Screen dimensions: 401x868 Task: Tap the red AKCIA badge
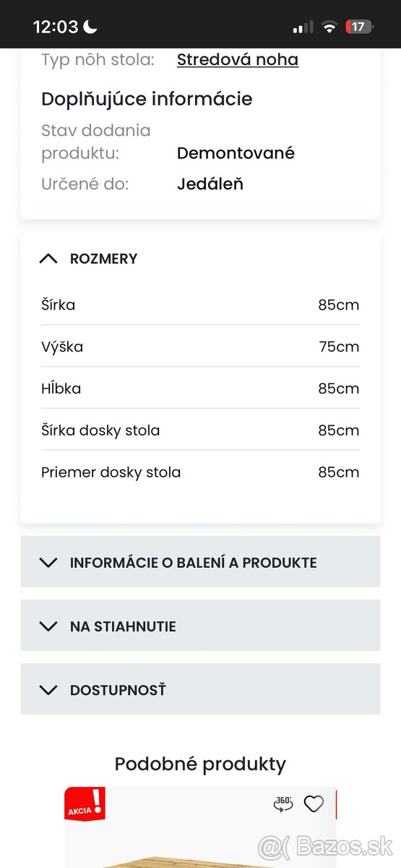coord(85,805)
